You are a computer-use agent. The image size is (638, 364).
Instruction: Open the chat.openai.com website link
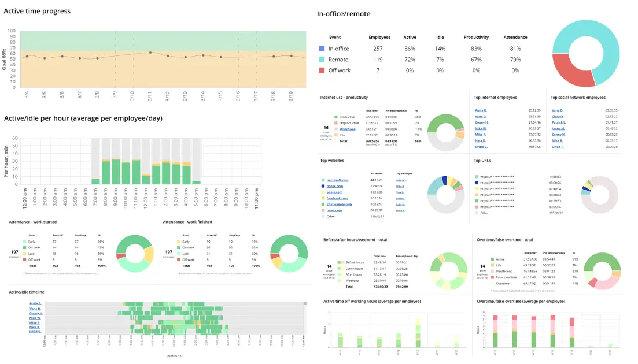click(x=338, y=204)
